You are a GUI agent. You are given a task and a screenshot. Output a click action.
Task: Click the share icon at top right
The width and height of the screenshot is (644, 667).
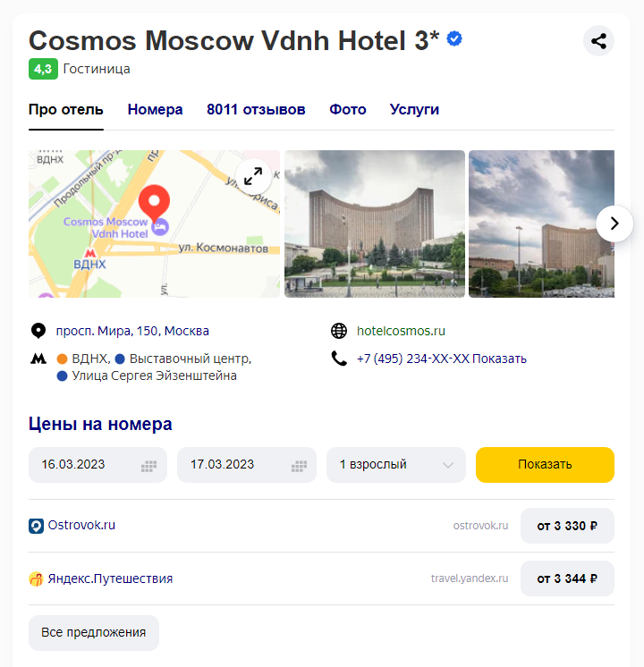(598, 41)
